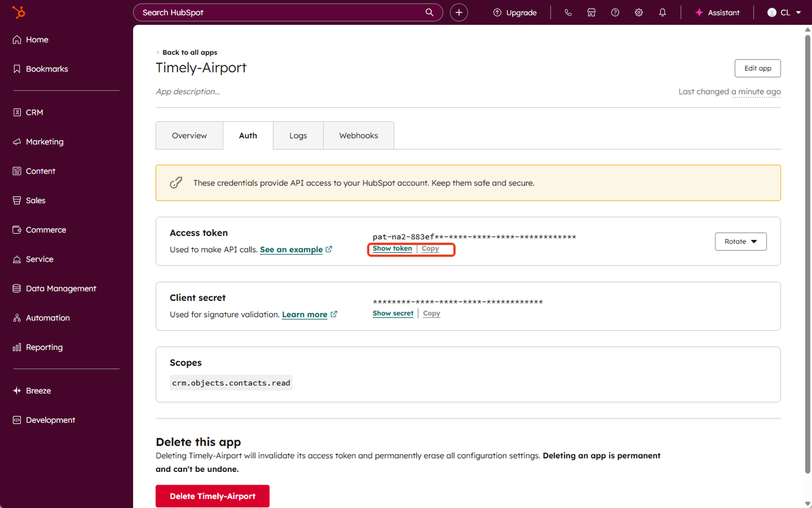812x508 pixels.
Task: Open the calling phone icon
Action: 568,13
